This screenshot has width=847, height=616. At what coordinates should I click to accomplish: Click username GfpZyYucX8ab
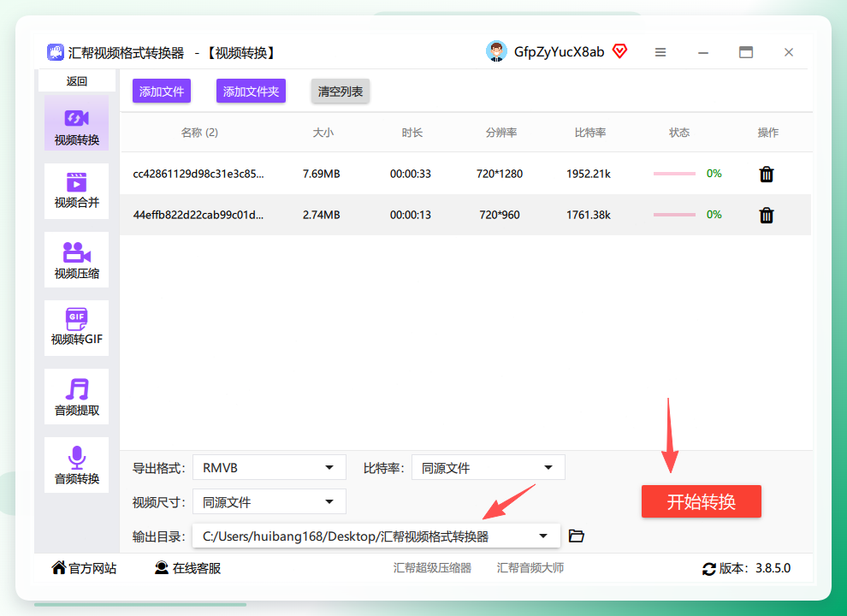(x=559, y=52)
